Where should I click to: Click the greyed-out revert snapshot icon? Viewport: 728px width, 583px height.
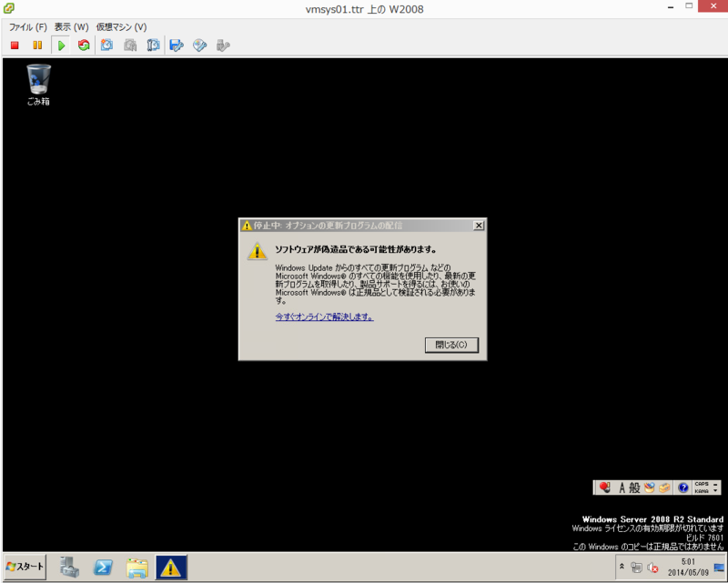130,45
